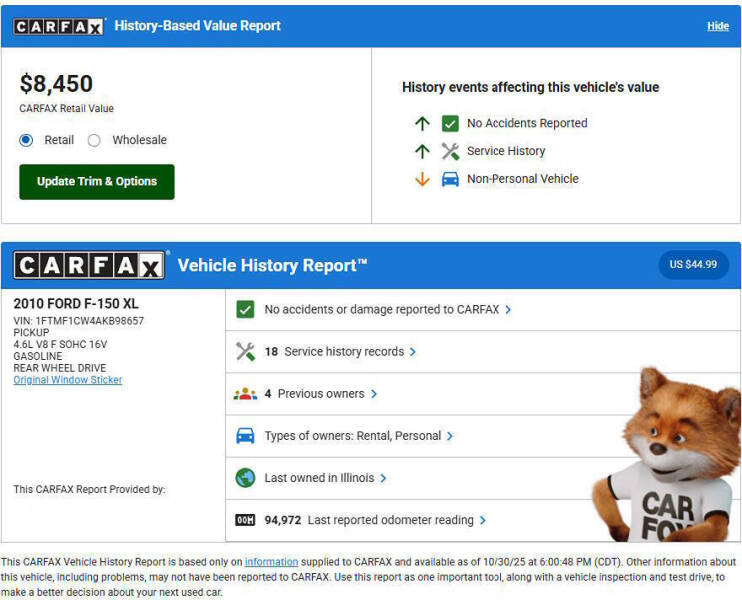Click the car icon beside Types of owners
The image size is (742, 600).
click(245, 436)
